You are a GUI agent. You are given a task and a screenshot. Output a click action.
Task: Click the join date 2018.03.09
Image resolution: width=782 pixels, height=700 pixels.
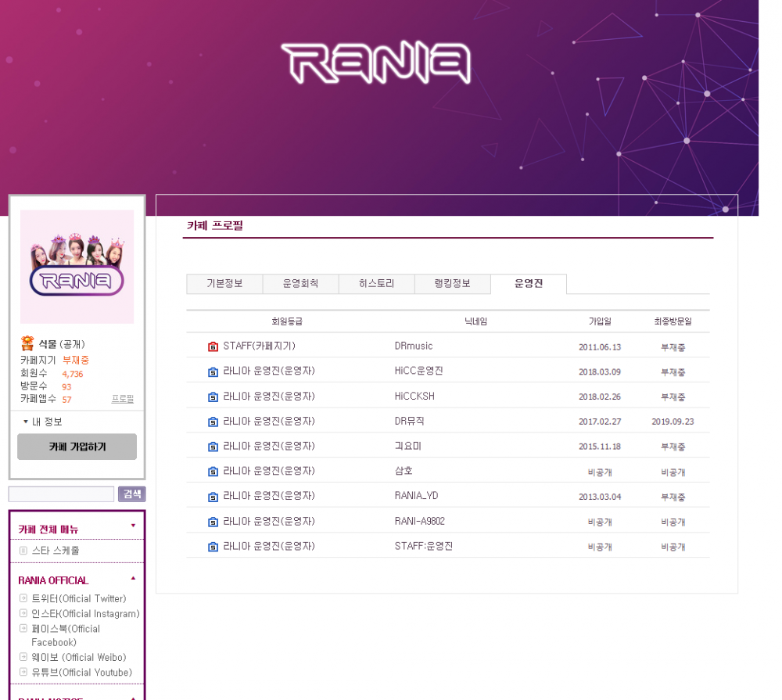click(600, 372)
